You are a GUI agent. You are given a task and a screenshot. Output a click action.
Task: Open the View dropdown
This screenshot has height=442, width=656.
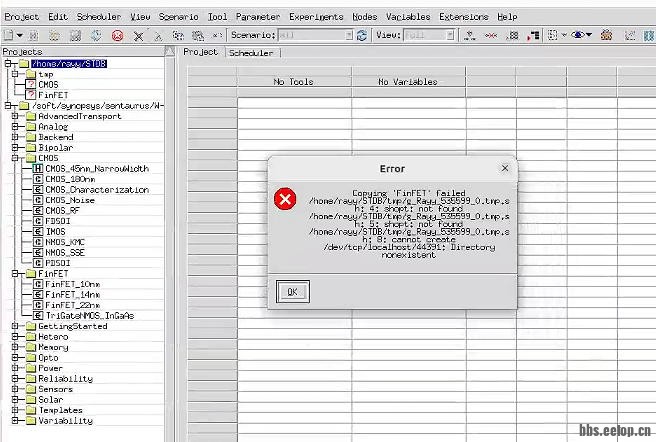click(450, 35)
